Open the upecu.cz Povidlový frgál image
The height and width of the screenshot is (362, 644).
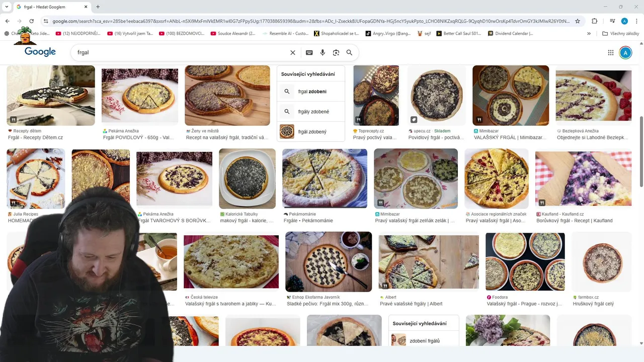point(436,96)
